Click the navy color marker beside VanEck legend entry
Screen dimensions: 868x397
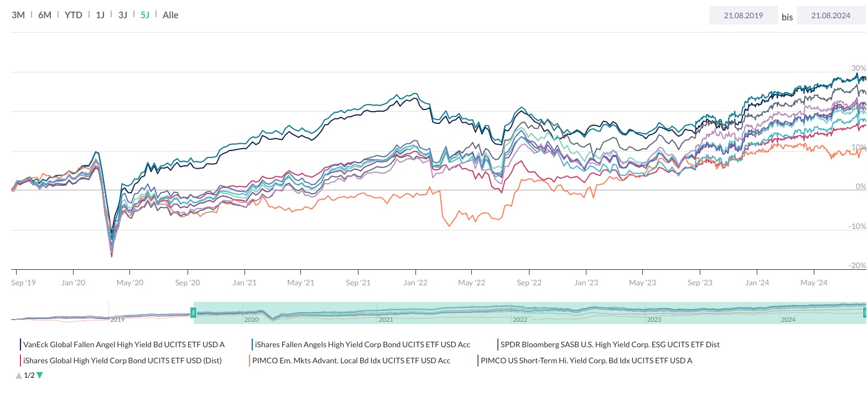click(20, 344)
